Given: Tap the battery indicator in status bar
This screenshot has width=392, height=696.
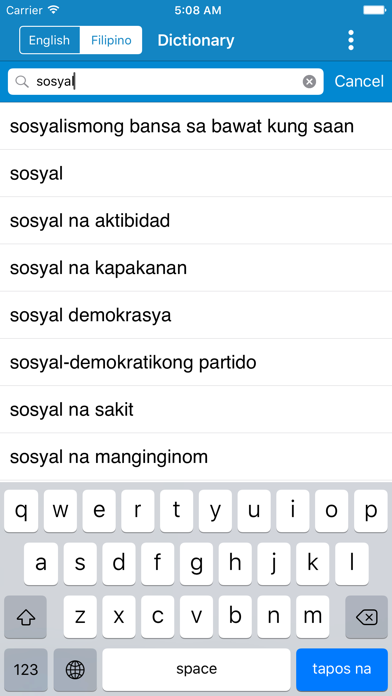Looking at the screenshot, I should click(x=375, y=10).
